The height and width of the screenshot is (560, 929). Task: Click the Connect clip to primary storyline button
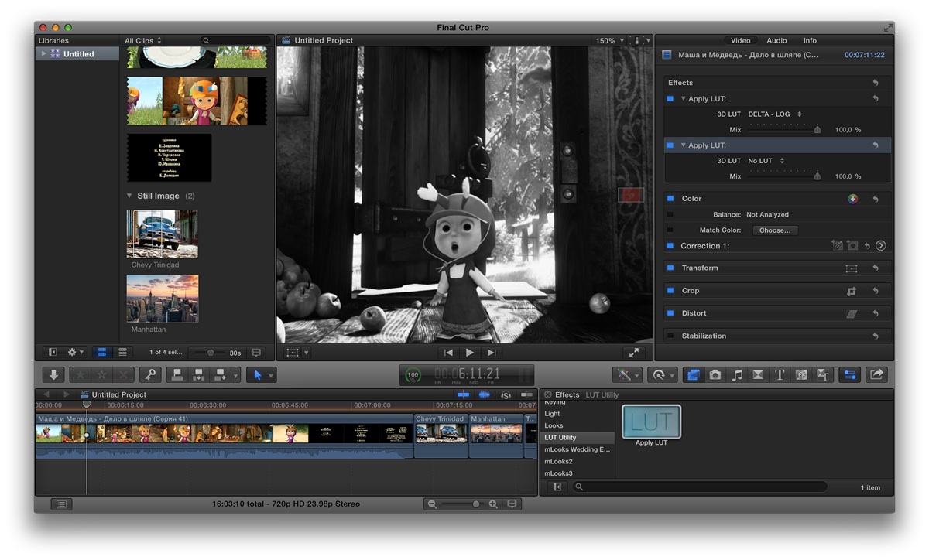point(177,374)
